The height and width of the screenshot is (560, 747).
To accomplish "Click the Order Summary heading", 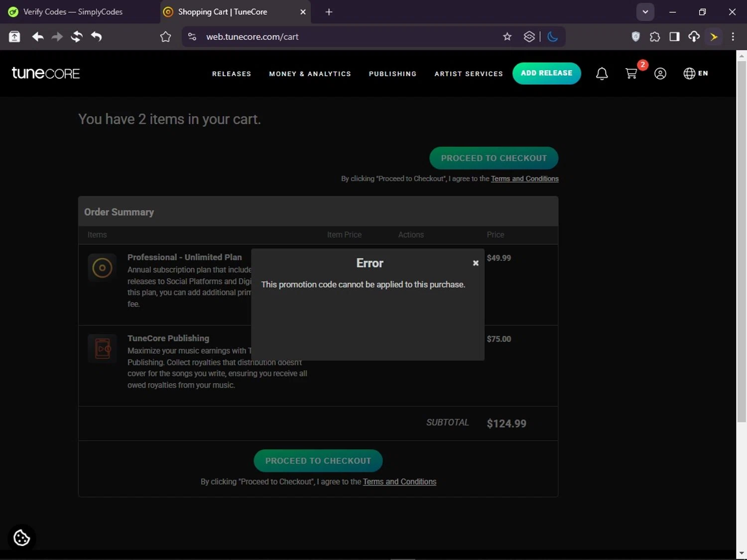I will [119, 212].
